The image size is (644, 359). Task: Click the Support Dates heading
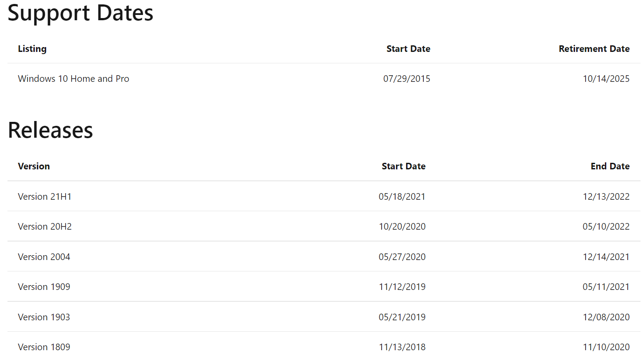coord(80,13)
